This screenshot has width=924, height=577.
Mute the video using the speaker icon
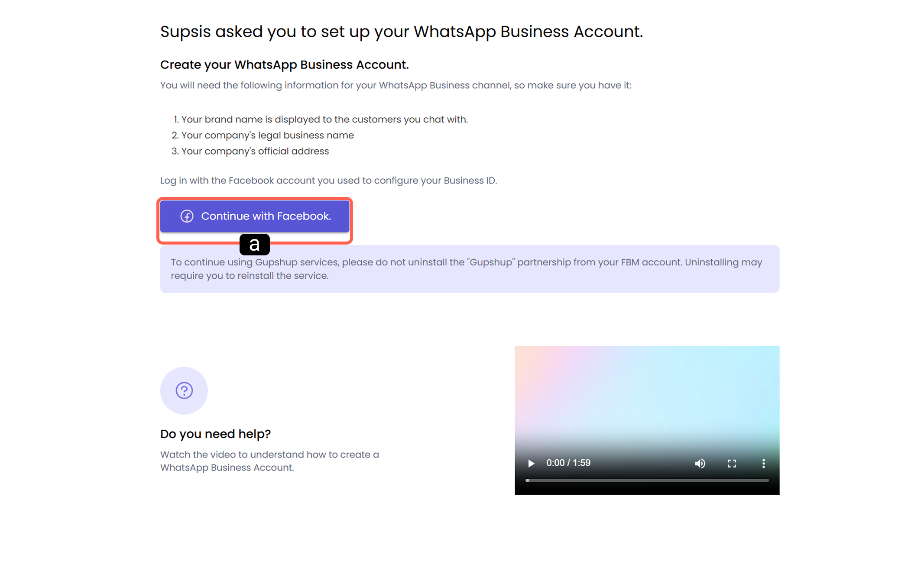[700, 463]
